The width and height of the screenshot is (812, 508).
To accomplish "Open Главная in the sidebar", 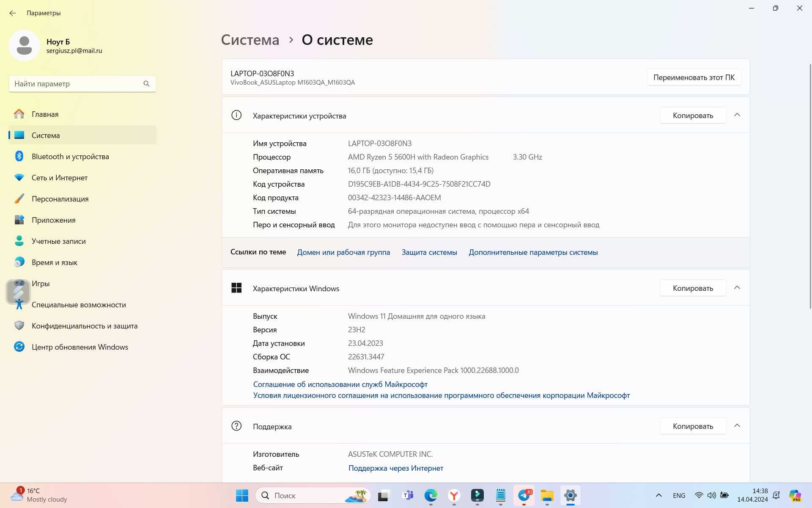I will pyautogui.click(x=82, y=114).
